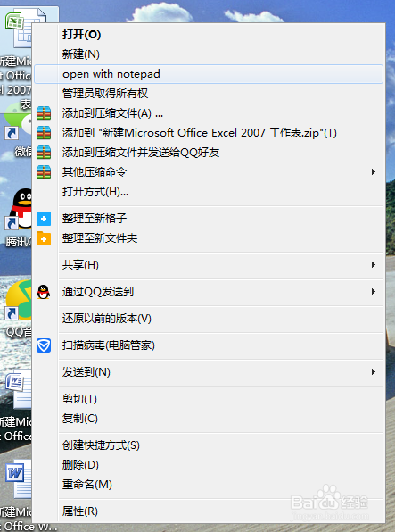This screenshot has width=395, height=532.
Task: Choose 剪切(T)
Action: [x=209, y=399]
